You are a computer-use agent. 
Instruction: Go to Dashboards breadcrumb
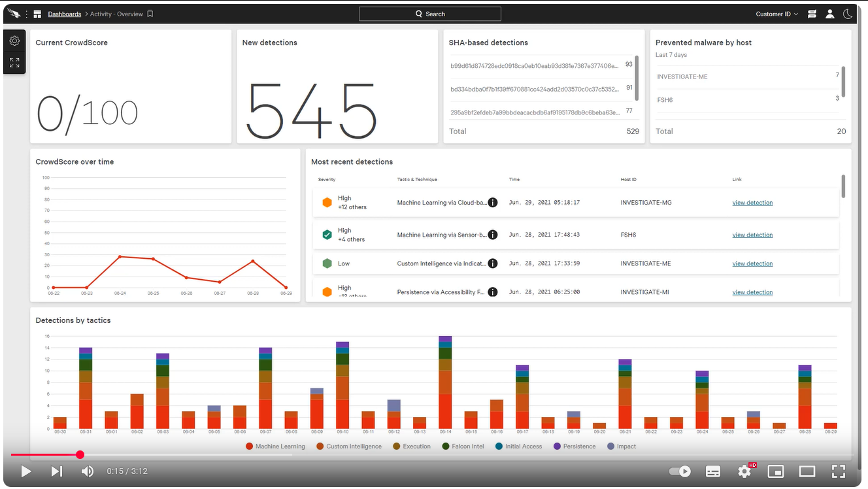(x=65, y=14)
